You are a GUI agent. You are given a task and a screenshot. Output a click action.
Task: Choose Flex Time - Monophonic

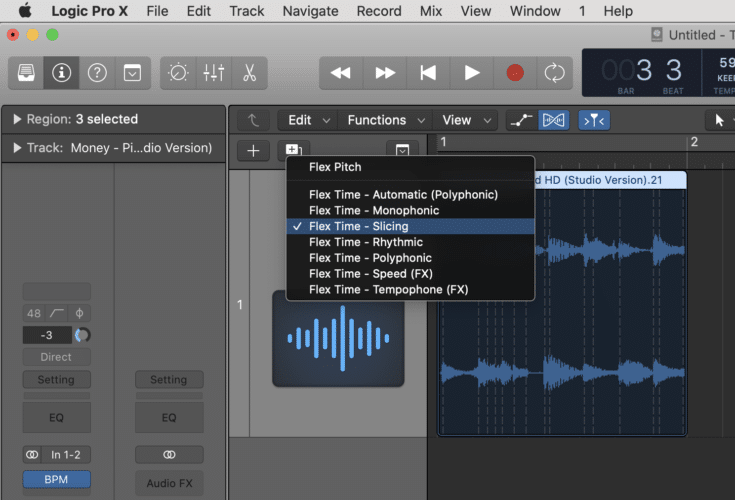coord(410,210)
